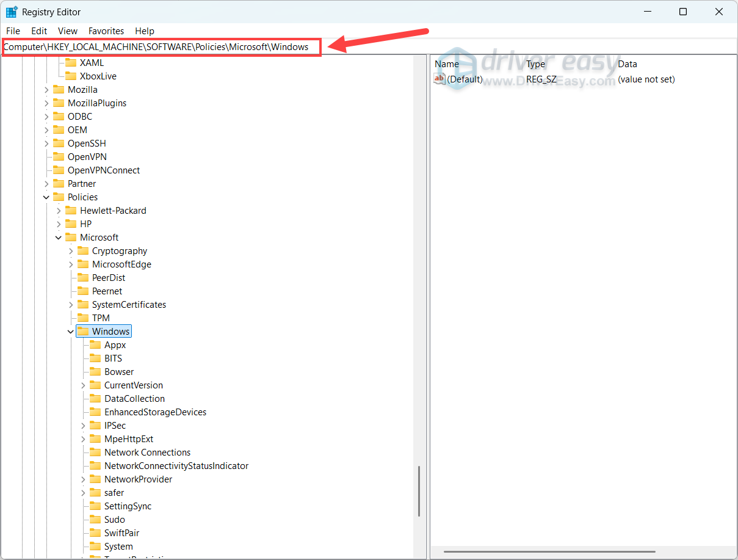Select the PeerDist folder icon

83,277
